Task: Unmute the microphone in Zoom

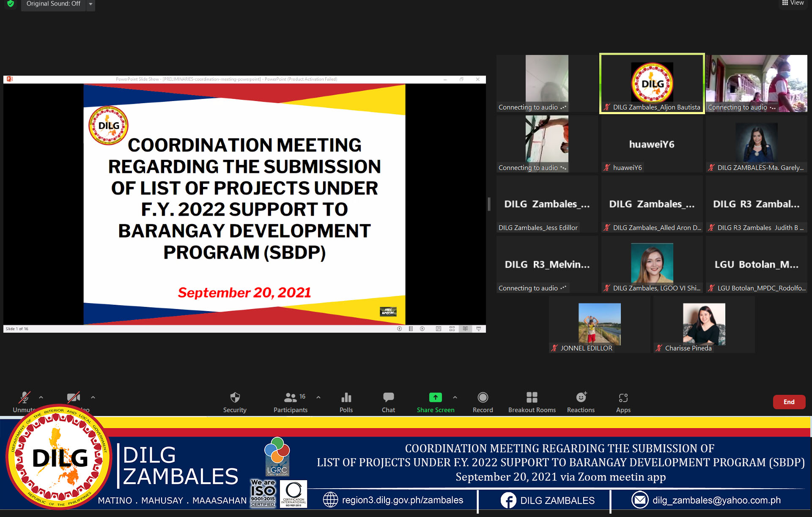Action: coord(24,398)
